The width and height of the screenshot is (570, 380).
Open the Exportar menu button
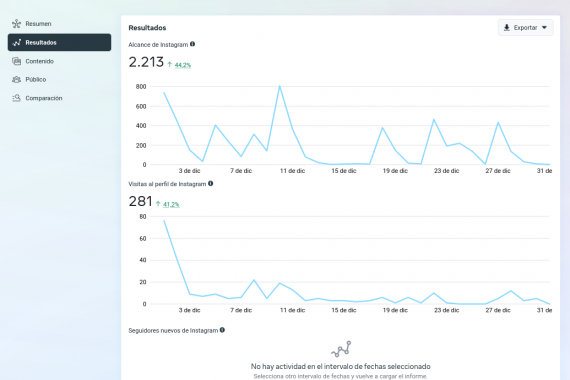[x=526, y=28]
